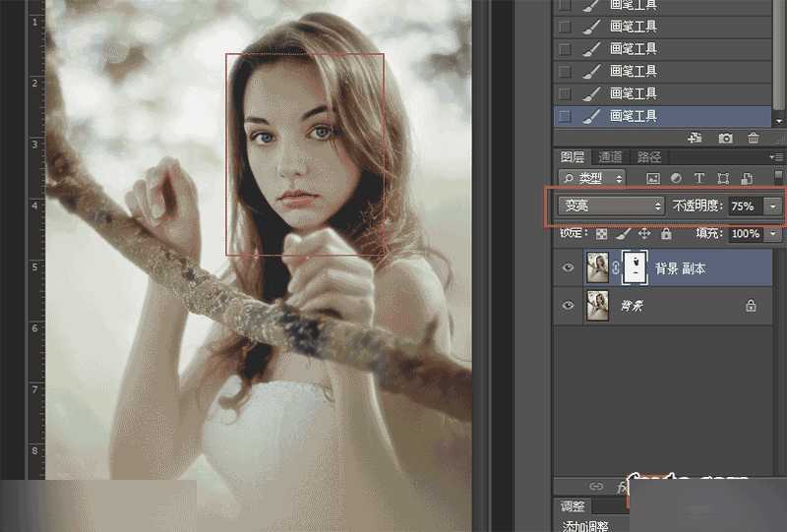Filter layers by adjustment layer icon
The width and height of the screenshot is (787, 532).
tap(676, 178)
